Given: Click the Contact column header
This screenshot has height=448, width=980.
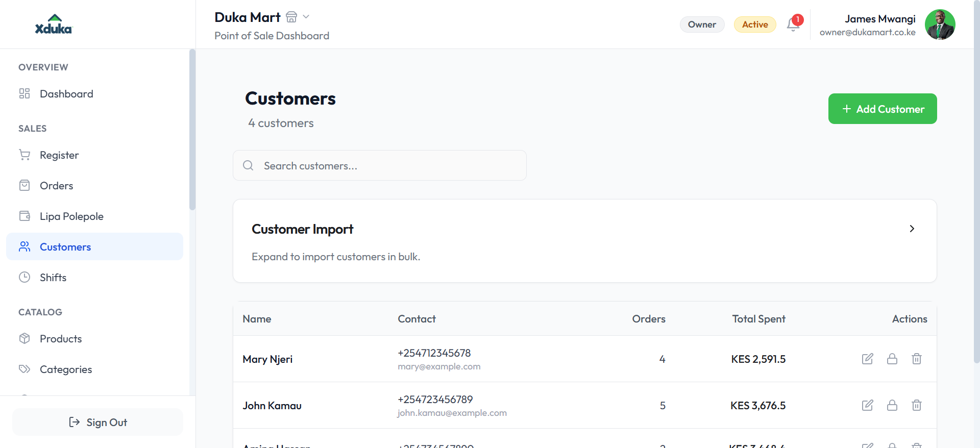Looking at the screenshot, I should (x=416, y=319).
